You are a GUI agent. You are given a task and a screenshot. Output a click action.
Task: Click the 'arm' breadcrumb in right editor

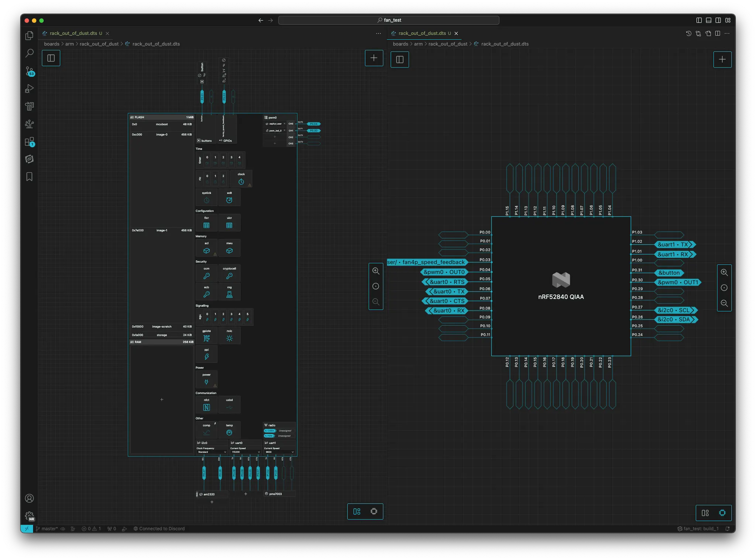(x=418, y=44)
